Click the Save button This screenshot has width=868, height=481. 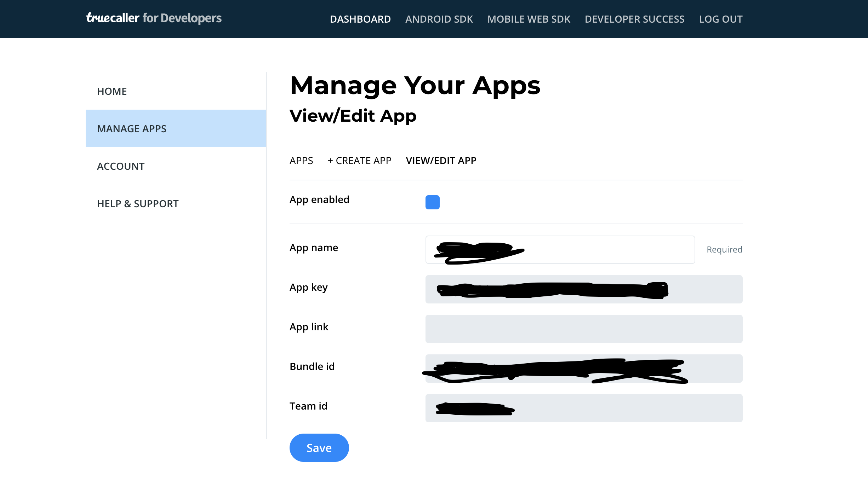point(319,447)
